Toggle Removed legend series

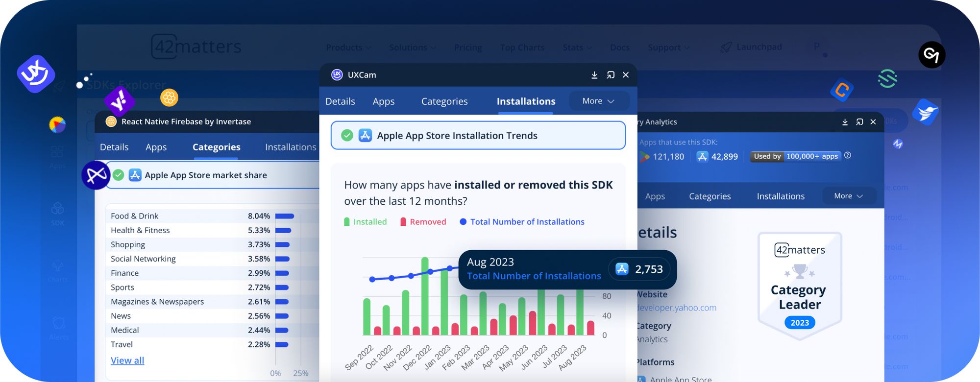coord(423,222)
